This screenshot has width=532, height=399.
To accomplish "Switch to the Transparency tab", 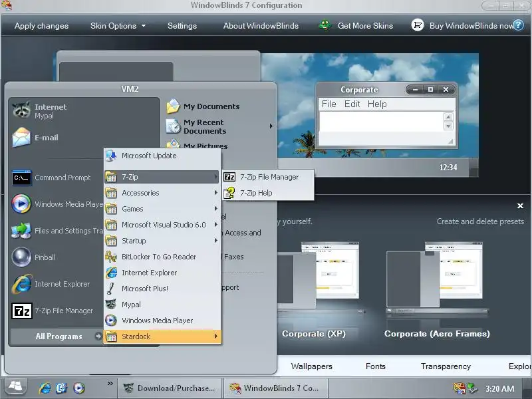I will tap(446, 366).
